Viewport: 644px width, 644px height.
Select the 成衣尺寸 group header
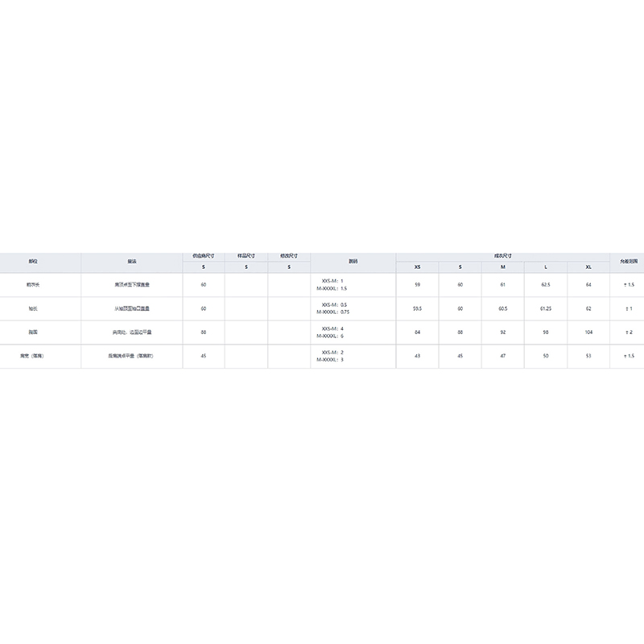click(x=502, y=256)
